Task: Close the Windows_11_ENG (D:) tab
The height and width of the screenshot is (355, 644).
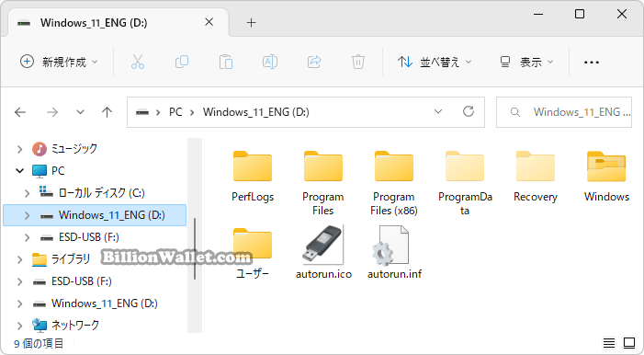Action: [209, 22]
